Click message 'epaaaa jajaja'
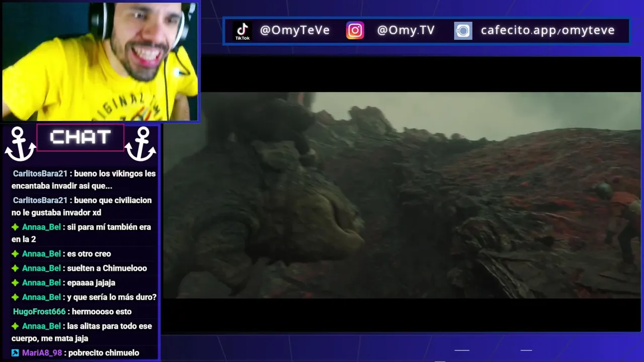This screenshot has height=362, width=644. pyautogui.click(x=92, y=283)
